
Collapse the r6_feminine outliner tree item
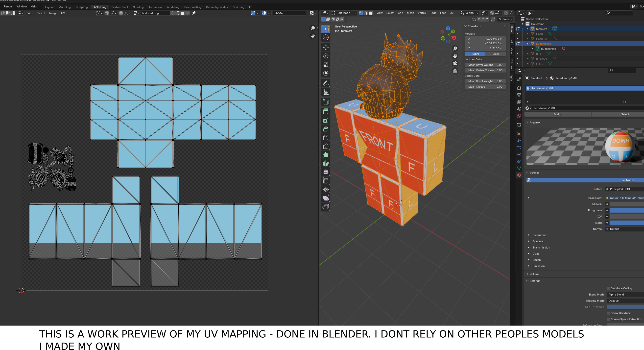(527, 44)
